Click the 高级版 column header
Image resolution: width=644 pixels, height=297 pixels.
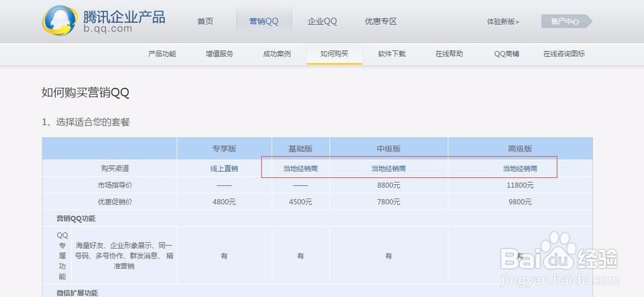[x=520, y=148]
